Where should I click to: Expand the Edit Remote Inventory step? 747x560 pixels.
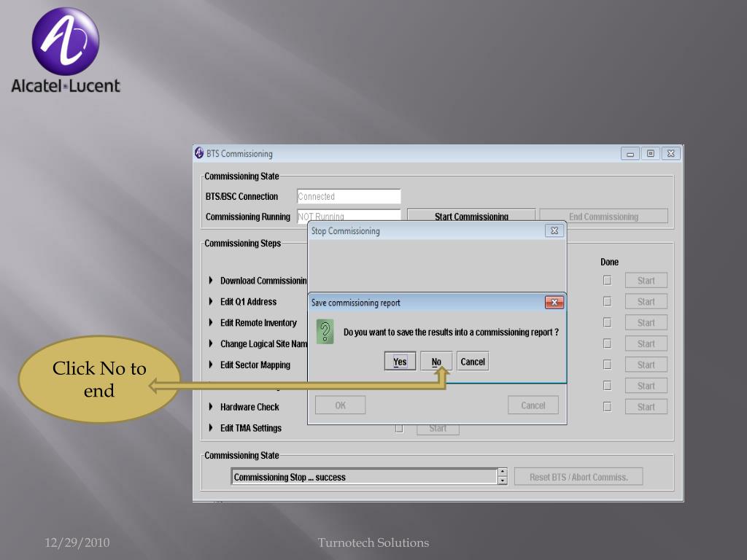click(211, 322)
